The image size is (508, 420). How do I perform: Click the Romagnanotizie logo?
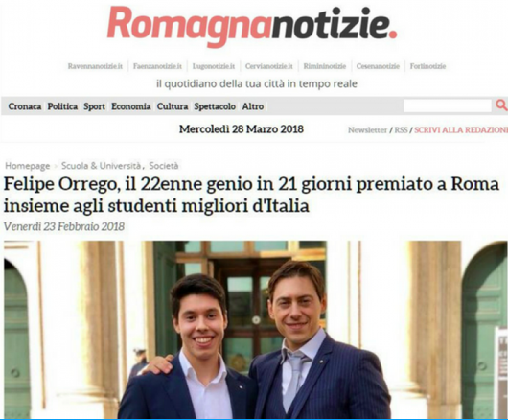coord(252,27)
